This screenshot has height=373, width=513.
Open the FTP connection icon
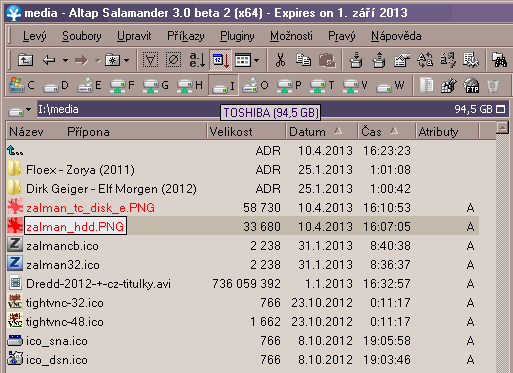tap(471, 86)
